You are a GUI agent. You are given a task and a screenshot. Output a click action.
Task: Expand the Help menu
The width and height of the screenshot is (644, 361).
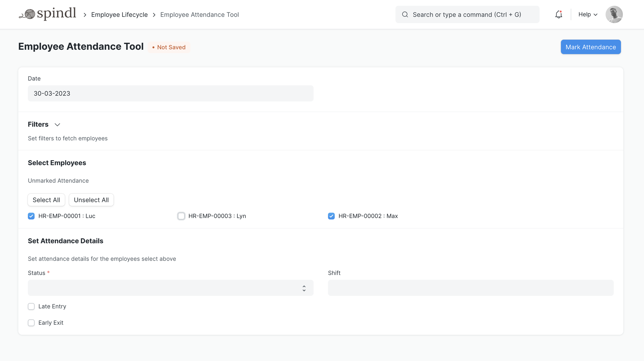588,14
